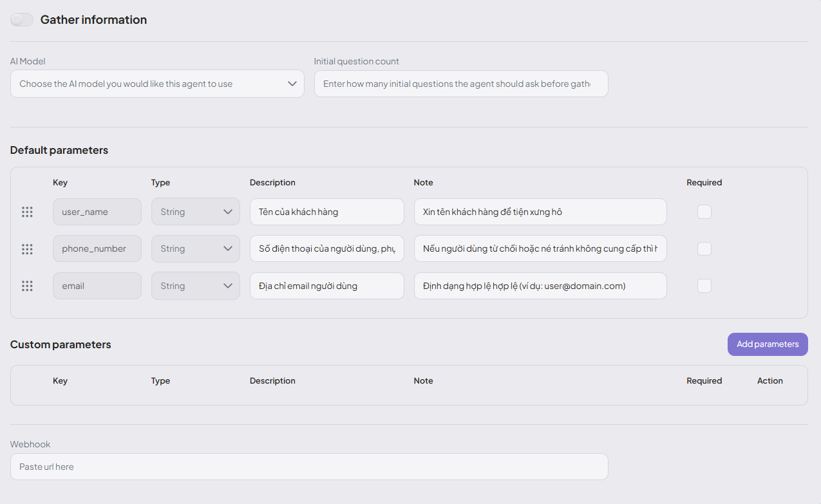Click the email Description field

click(x=326, y=286)
